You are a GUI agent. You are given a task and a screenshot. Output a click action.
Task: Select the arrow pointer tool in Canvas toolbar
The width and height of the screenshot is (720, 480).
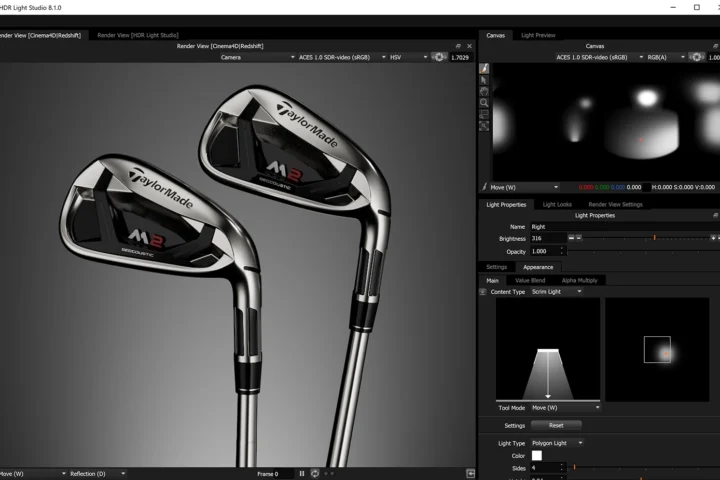(x=484, y=80)
